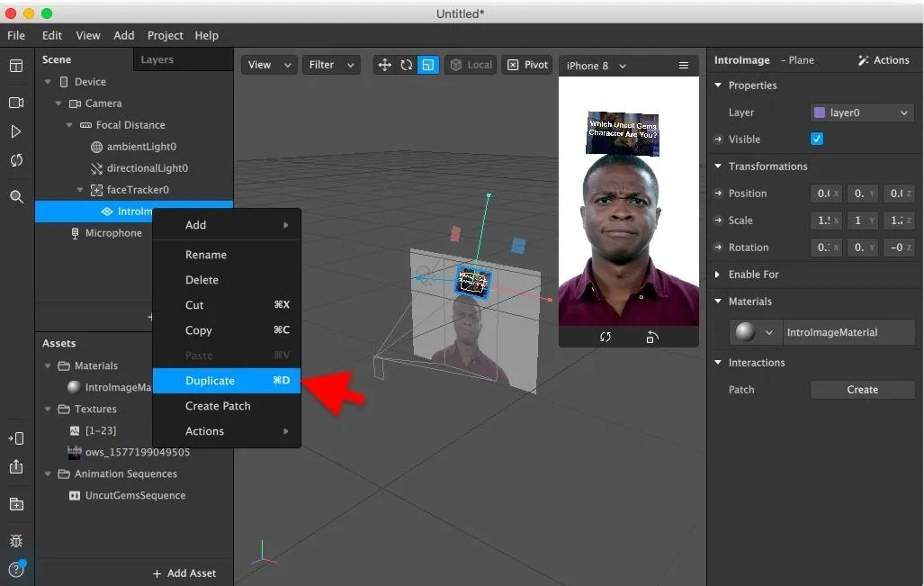Click the Rotation Z value field
This screenshot has width=924, height=586.
tap(899, 248)
